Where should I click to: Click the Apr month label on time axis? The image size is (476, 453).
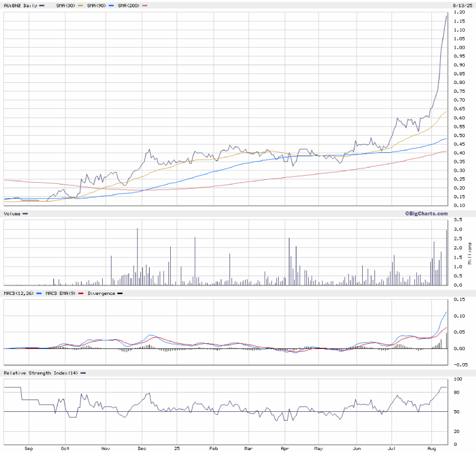pos(285,448)
